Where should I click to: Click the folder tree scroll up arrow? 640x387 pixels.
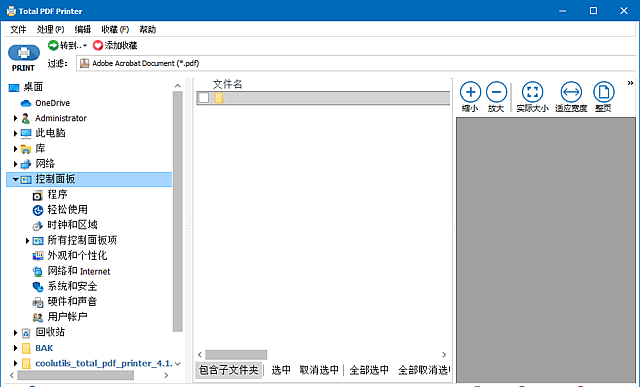(178, 85)
